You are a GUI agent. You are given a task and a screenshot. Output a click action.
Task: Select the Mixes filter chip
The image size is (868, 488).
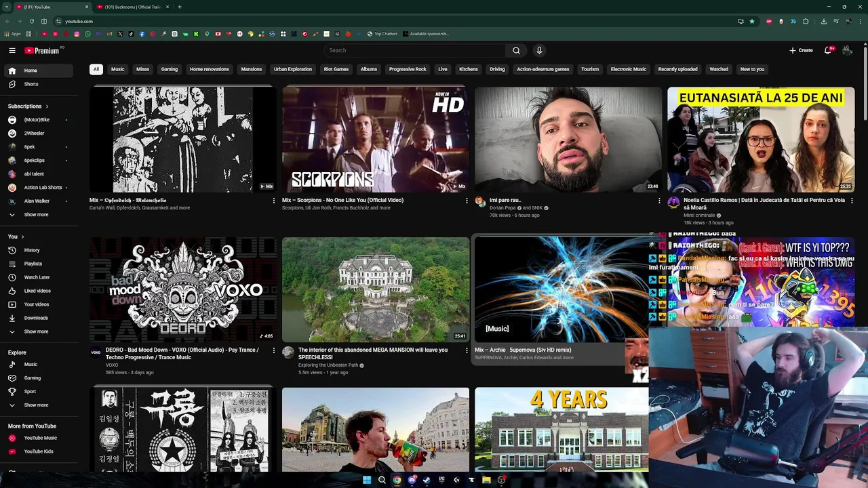[142, 69]
